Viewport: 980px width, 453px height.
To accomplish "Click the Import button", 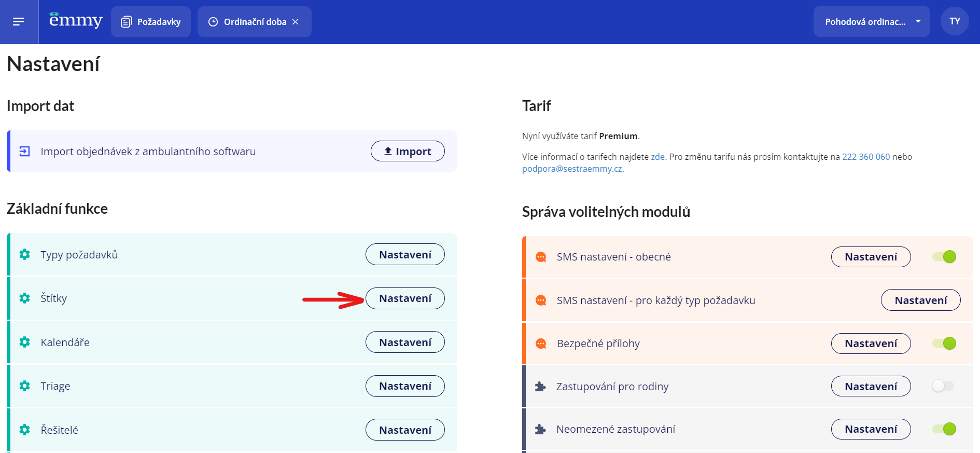I will (x=408, y=151).
